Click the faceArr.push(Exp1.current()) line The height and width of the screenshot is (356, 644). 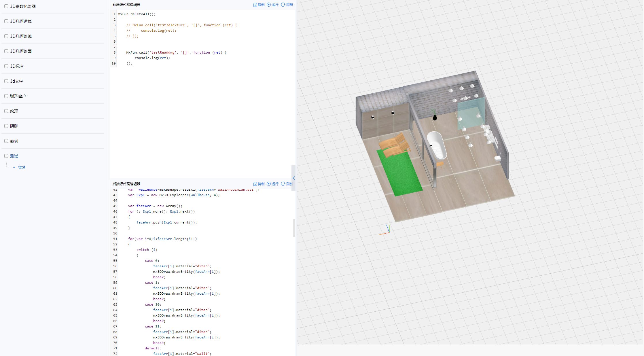167,222
